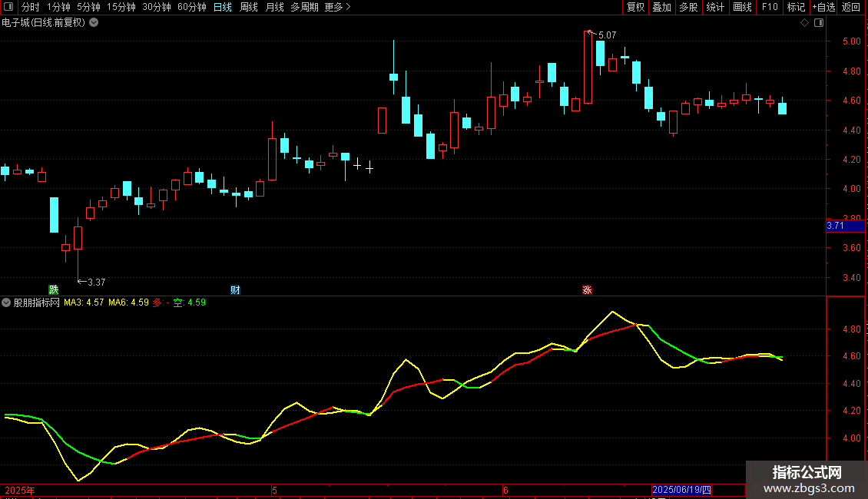868x499 pixels.
Task: Switch to 分时 intraday view
Action: click(x=31, y=7)
